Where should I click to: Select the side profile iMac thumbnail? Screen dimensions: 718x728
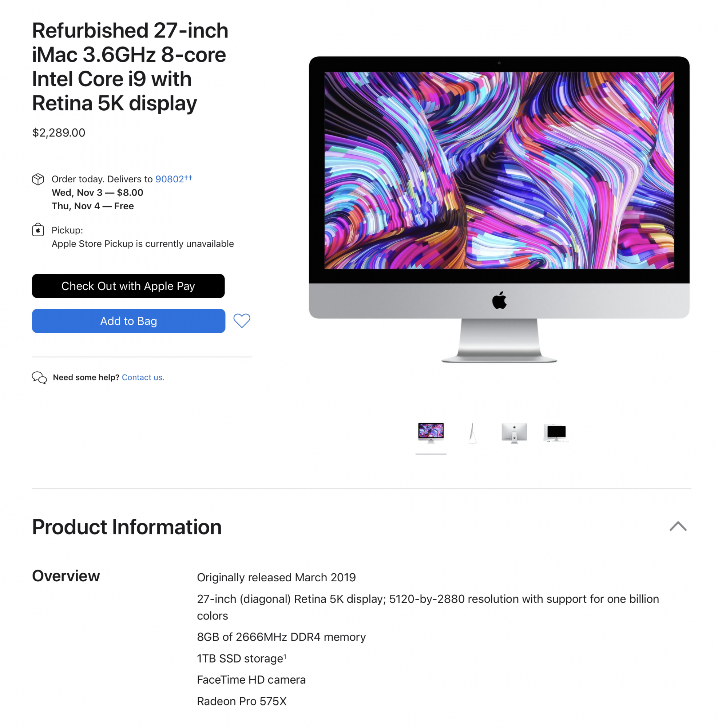pyautogui.click(x=472, y=432)
